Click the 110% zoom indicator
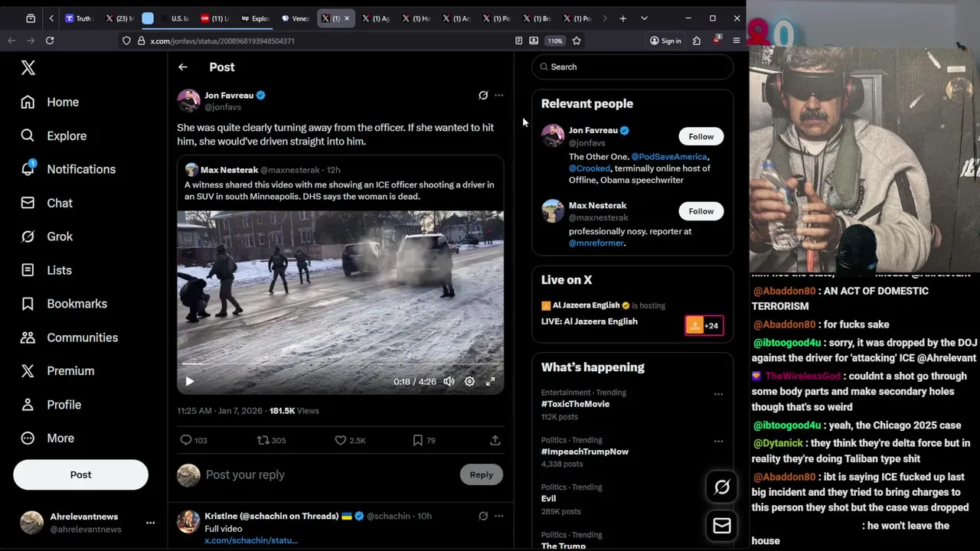This screenshot has width=980, height=551. 555,41
